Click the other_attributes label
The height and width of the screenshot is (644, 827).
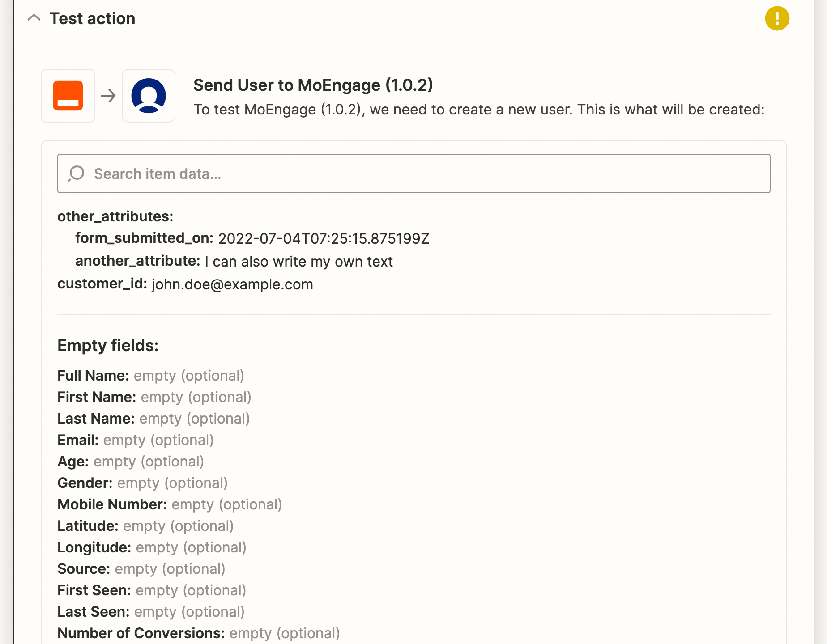pos(115,216)
